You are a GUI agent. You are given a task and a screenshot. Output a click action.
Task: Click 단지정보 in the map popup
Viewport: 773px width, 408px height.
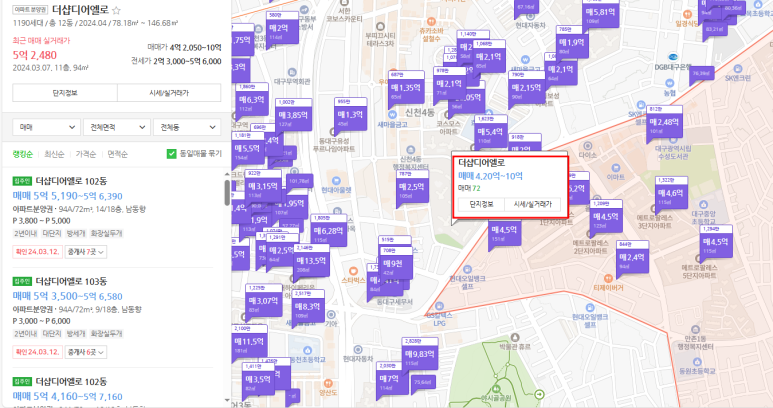481,204
